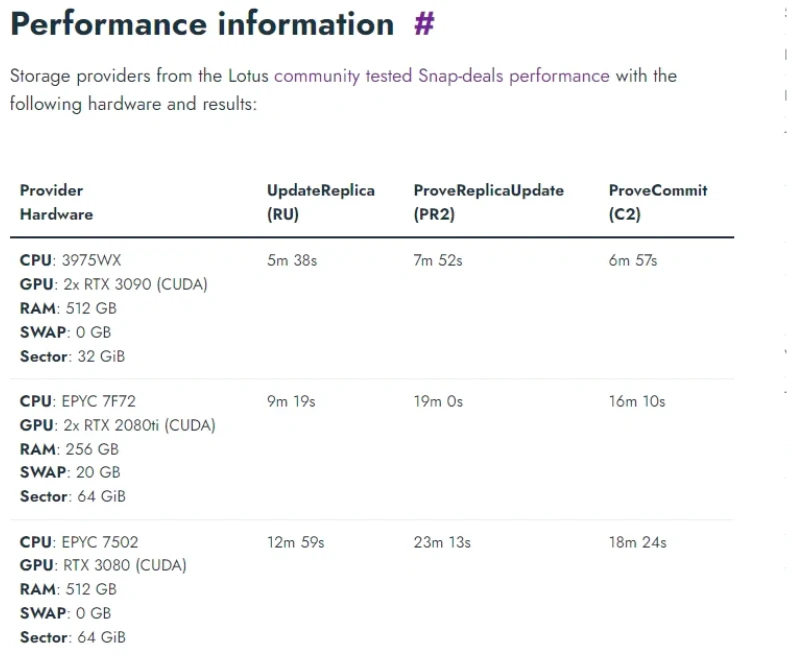This screenshot has height=655, width=804.
Task: Click the # anchor beside Performance information
Action: pyautogui.click(x=424, y=24)
